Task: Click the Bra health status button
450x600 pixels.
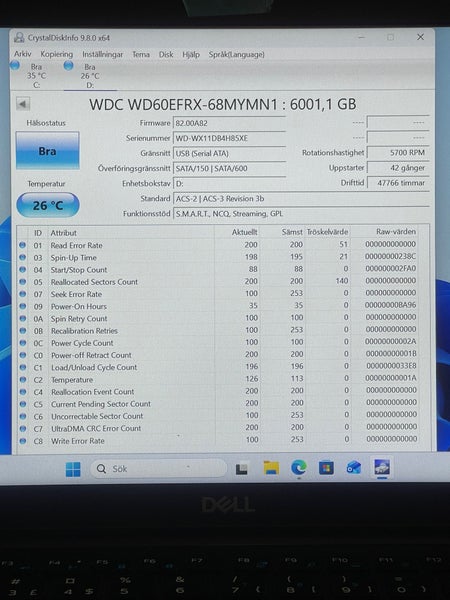Action: coord(47,151)
